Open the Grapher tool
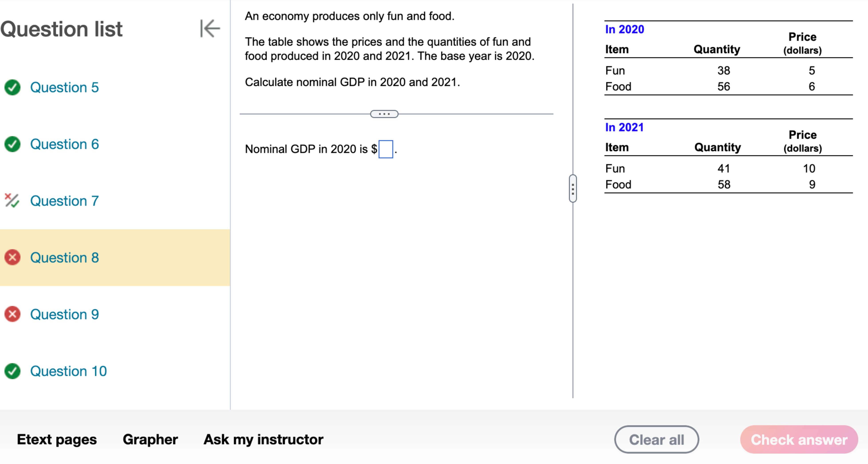Image resolution: width=868 pixels, height=464 pixels. (150, 439)
